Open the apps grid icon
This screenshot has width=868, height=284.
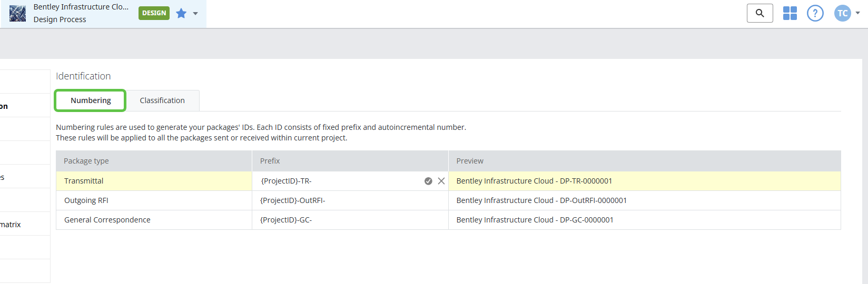click(790, 13)
